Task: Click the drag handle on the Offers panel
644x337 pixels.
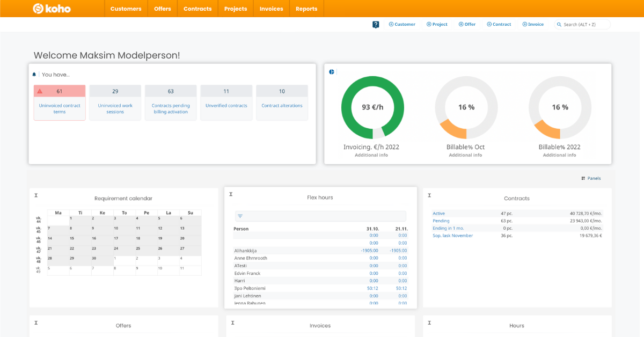Action: click(x=36, y=323)
